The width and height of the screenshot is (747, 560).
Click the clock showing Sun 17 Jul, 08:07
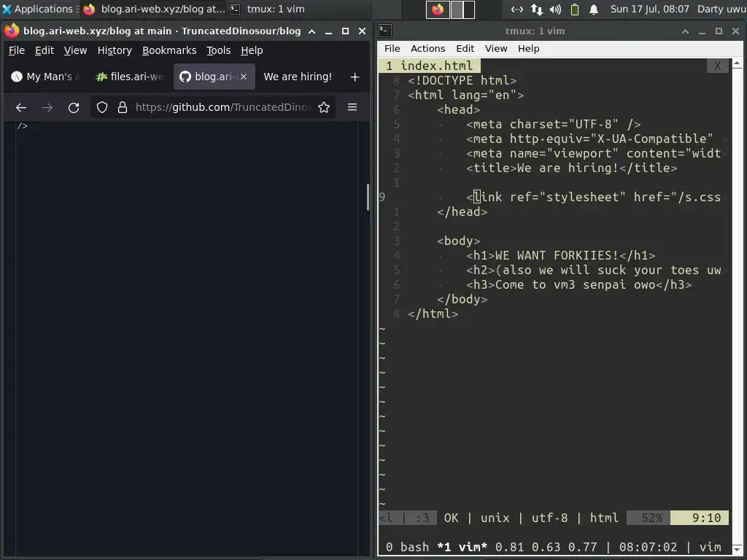pos(649,9)
